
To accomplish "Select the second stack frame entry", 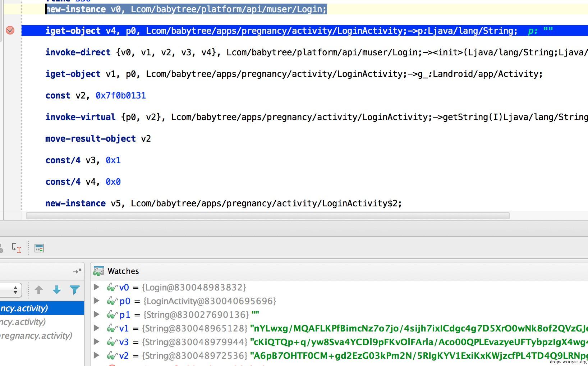I will click(x=42, y=322).
